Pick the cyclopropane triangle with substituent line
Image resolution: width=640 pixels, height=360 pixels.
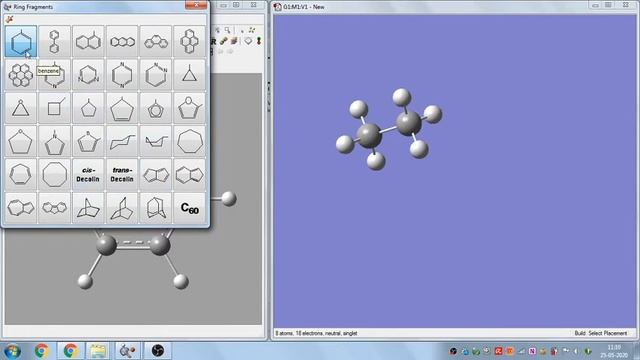tap(189, 75)
